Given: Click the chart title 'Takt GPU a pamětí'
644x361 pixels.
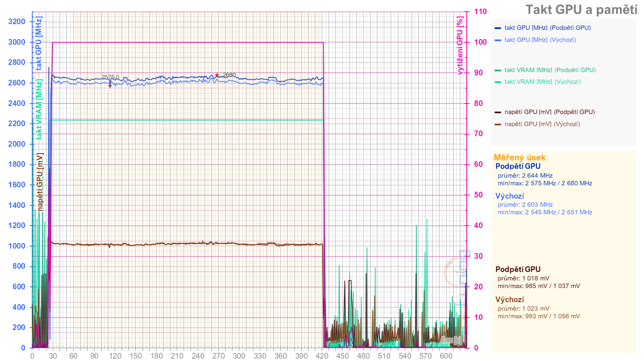Looking at the screenshot, I should click(x=581, y=10).
